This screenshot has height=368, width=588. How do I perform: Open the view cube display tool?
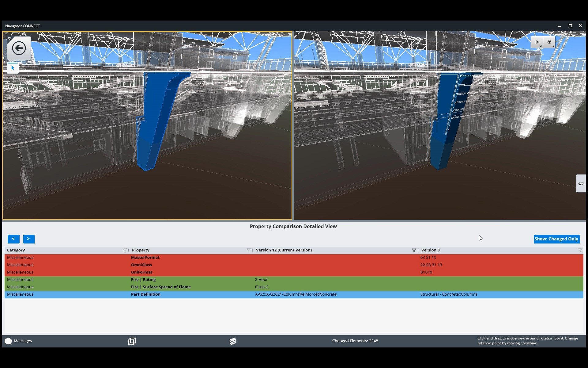point(549,42)
